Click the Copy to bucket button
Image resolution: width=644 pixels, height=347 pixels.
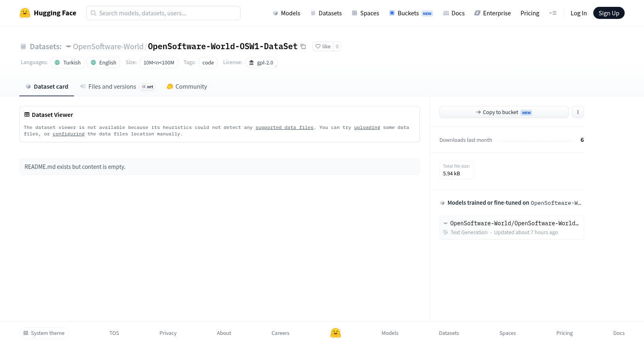pyautogui.click(x=504, y=112)
